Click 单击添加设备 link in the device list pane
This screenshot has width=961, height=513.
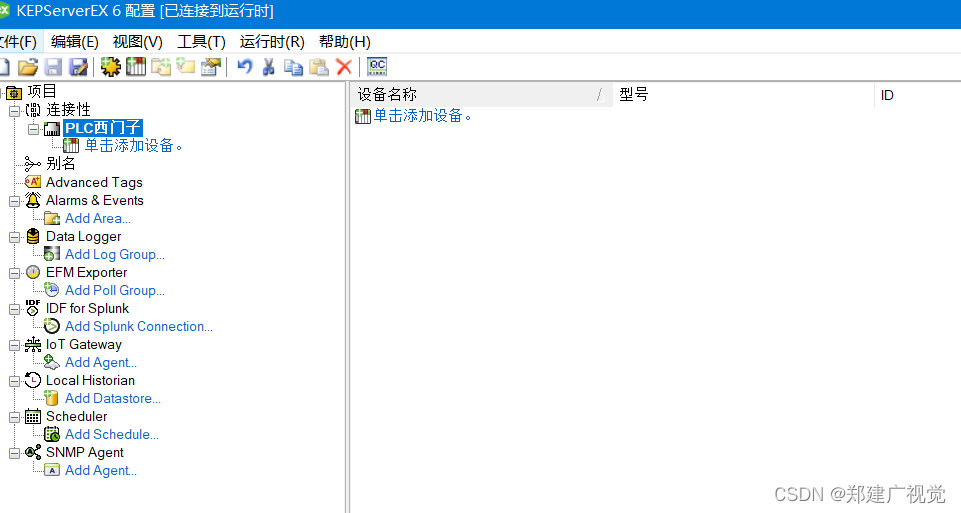pos(422,115)
